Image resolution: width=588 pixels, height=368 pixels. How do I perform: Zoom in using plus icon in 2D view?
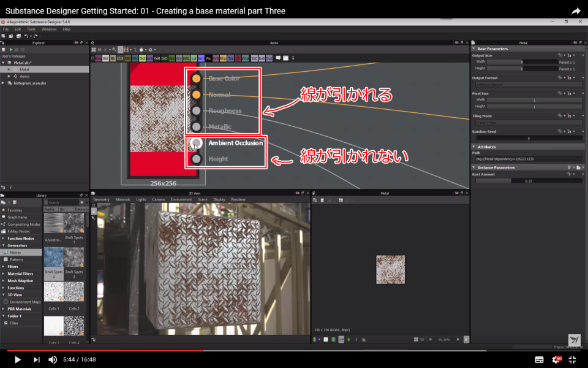458,339
